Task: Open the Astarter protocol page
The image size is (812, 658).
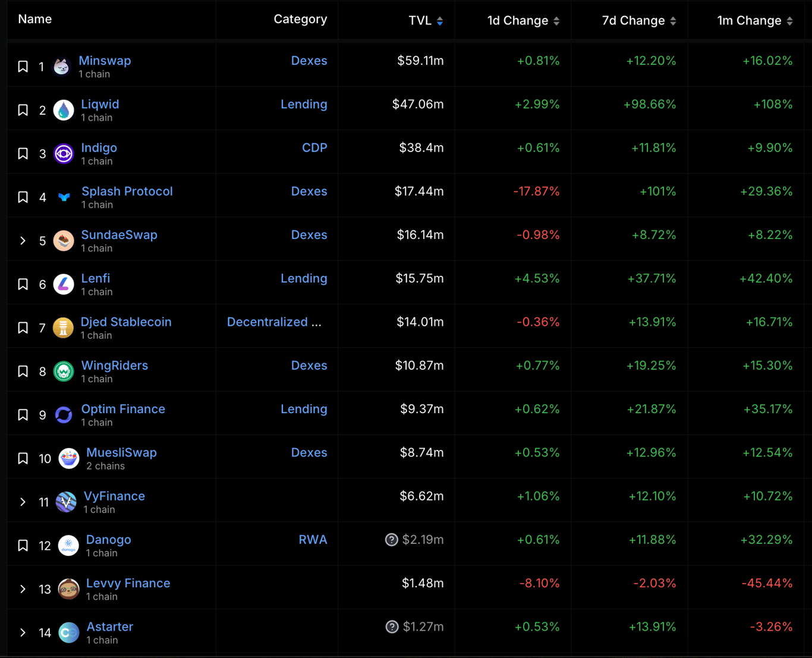Action: [x=110, y=626]
